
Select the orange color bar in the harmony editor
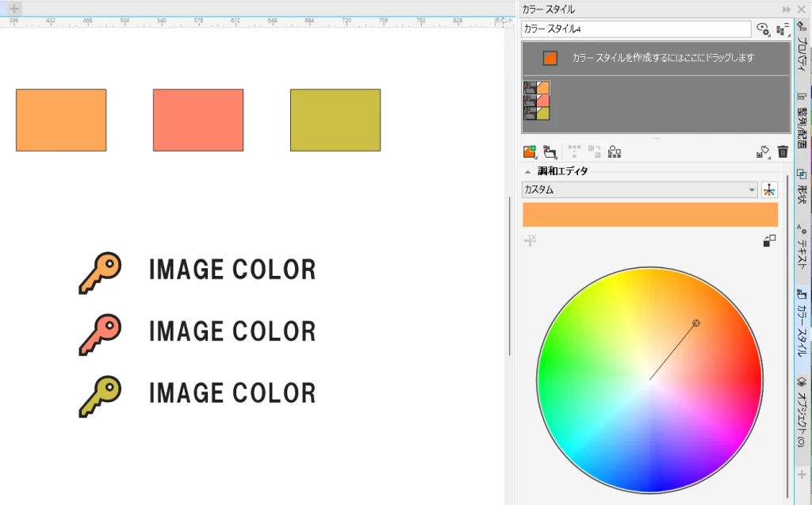coord(649,214)
